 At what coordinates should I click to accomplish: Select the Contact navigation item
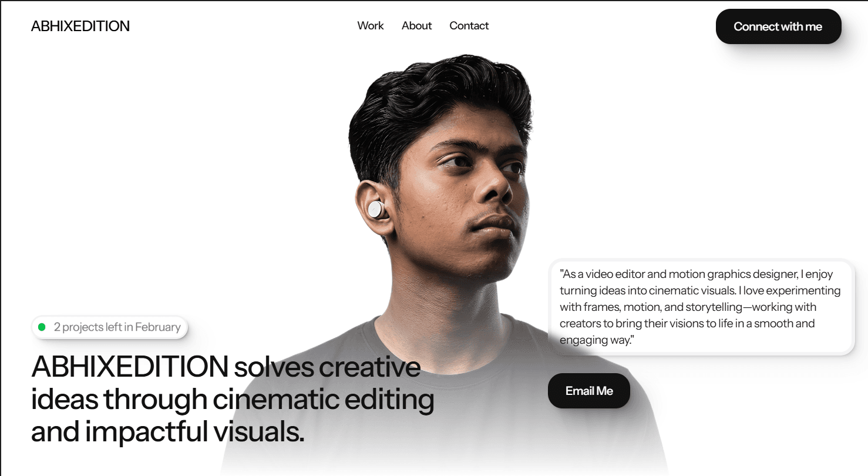click(469, 26)
